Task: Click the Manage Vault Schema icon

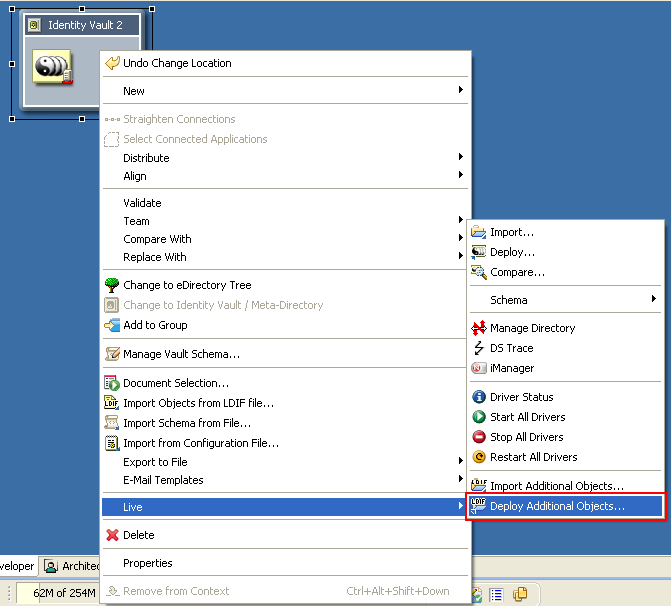Action: pyautogui.click(x=112, y=354)
